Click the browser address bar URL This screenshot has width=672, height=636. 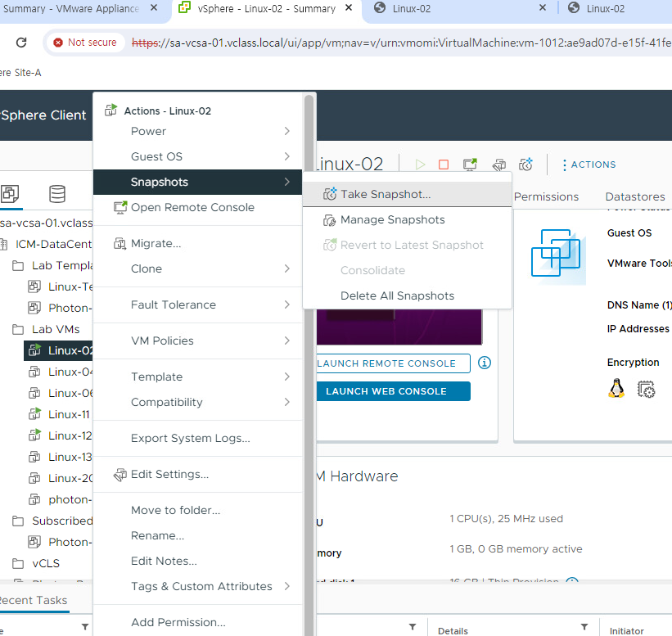click(x=401, y=43)
